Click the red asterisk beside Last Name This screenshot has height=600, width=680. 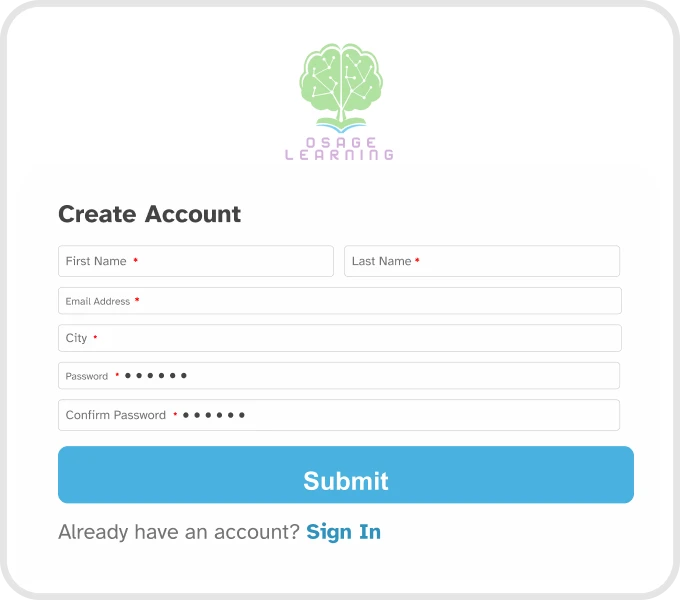point(417,261)
